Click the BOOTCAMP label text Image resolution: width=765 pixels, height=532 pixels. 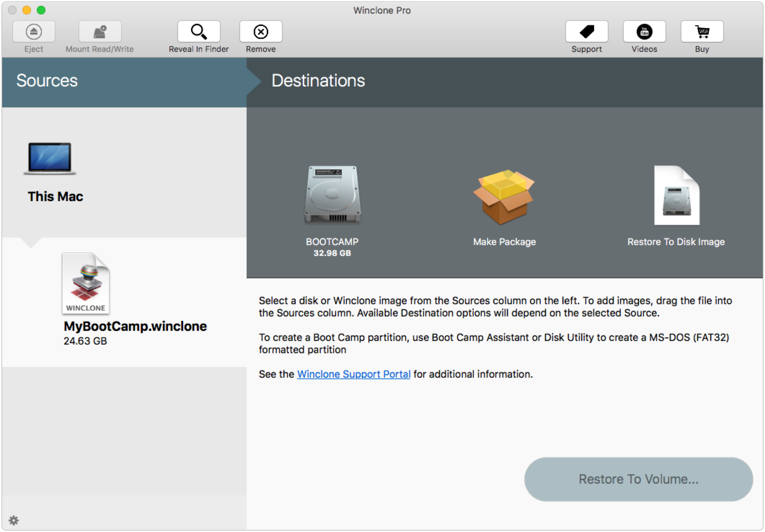click(332, 241)
